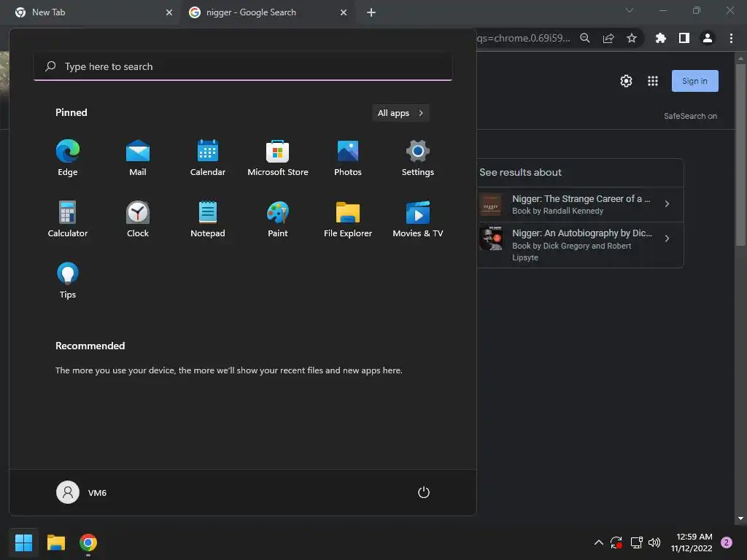Screen dimensions: 747x560
Task: Open the VM6 user account menu
Action: coord(82,492)
